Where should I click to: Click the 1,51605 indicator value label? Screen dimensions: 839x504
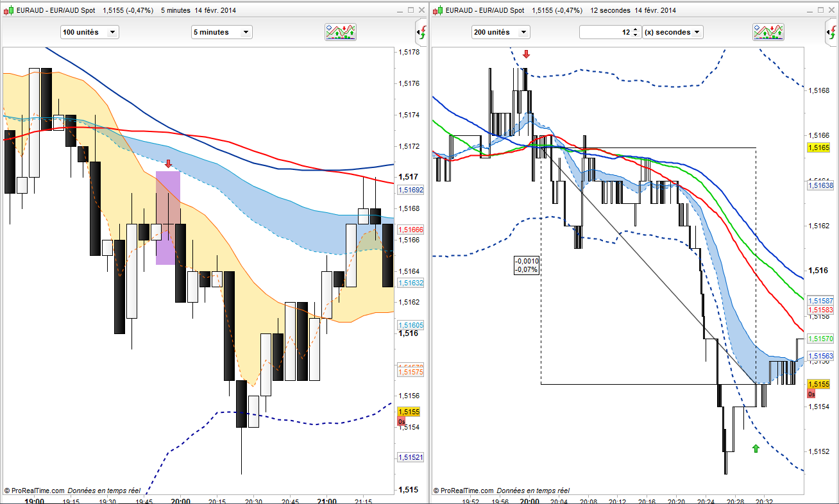(x=411, y=325)
